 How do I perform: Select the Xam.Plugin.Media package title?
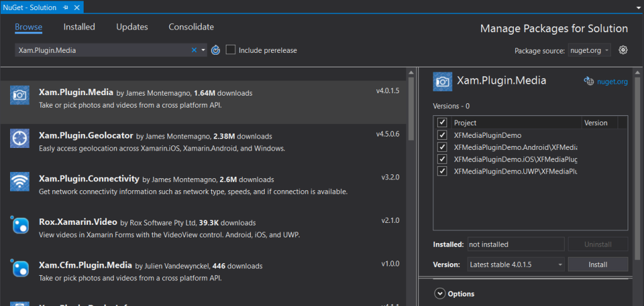(76, 92)
